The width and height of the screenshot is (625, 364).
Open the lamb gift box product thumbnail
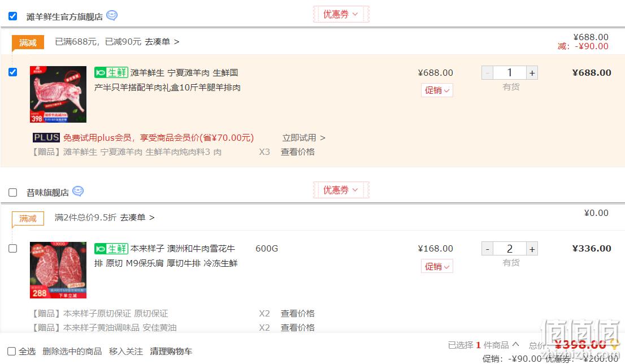pos(58,94)
